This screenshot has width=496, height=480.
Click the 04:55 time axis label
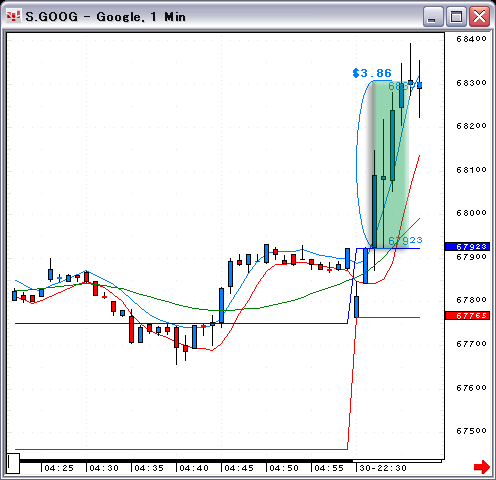pos(329,468)
